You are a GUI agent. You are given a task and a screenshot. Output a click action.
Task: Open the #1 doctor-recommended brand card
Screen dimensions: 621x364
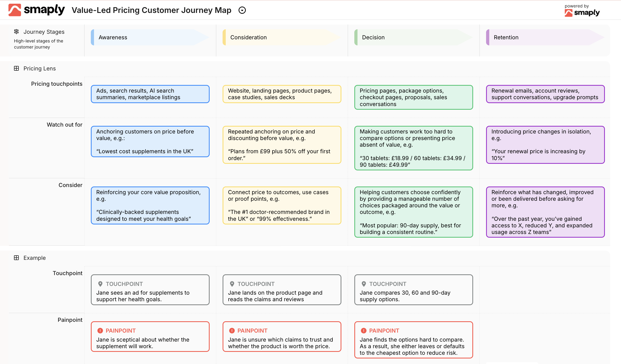click(282, 205)
